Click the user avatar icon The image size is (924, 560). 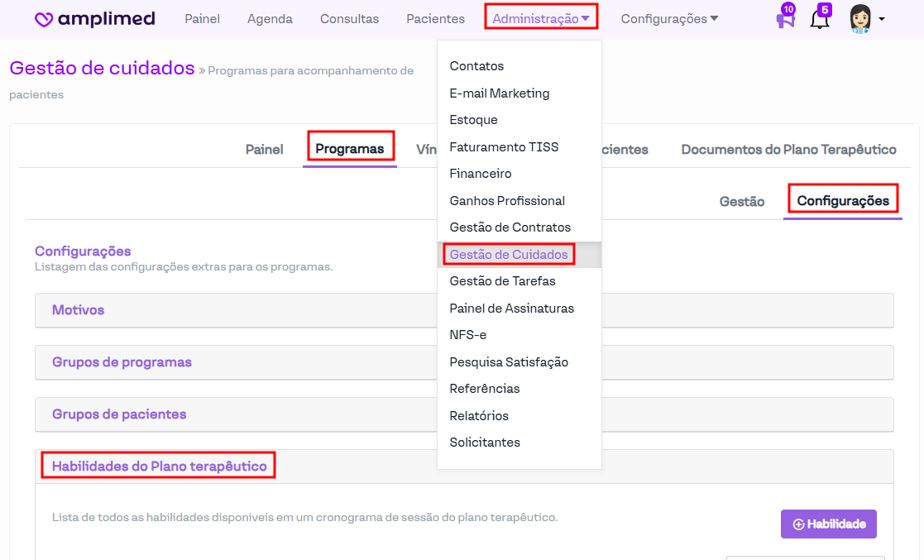pos(860,19)
